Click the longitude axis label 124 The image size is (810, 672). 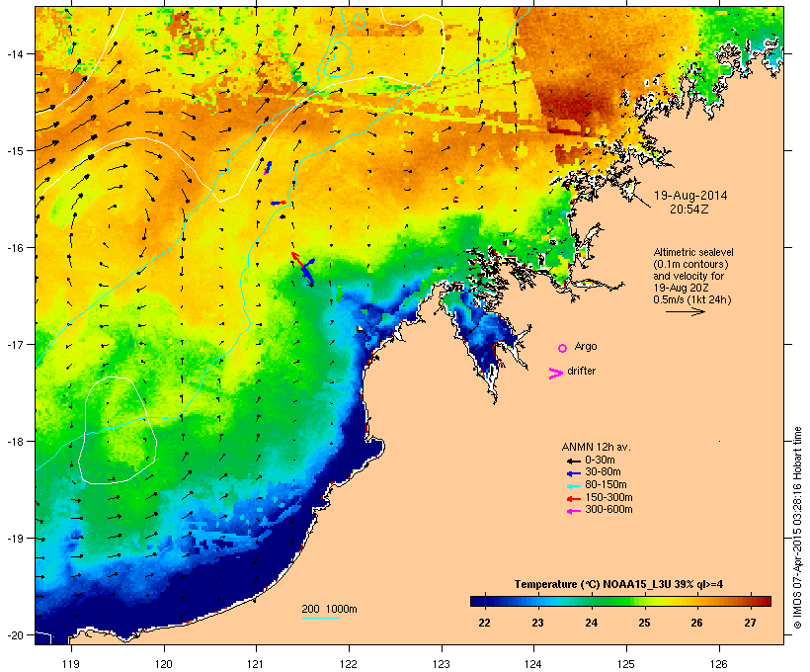pos(533,664)
